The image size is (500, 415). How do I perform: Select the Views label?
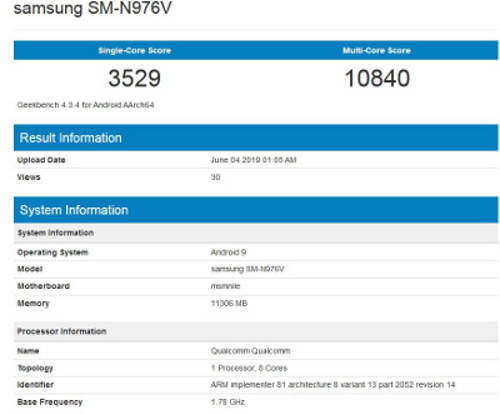(29, 177)
